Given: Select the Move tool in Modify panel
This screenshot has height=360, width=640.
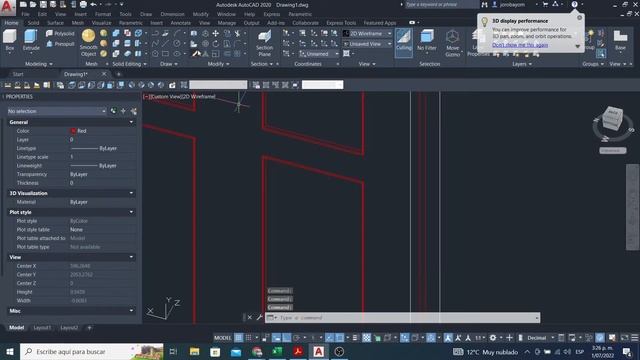Looking at the screenshot, I should click(x=216, y=33).
